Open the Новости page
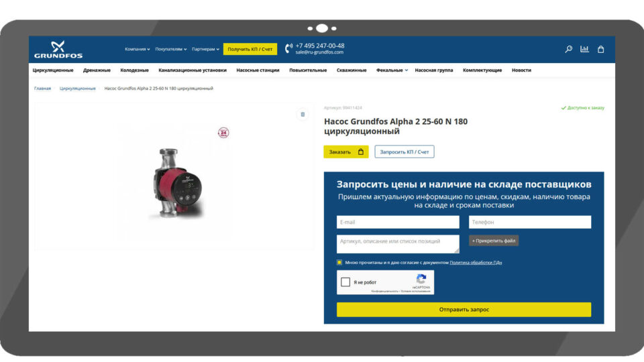This screenshot has width=644, height=362. click(521, 70)
